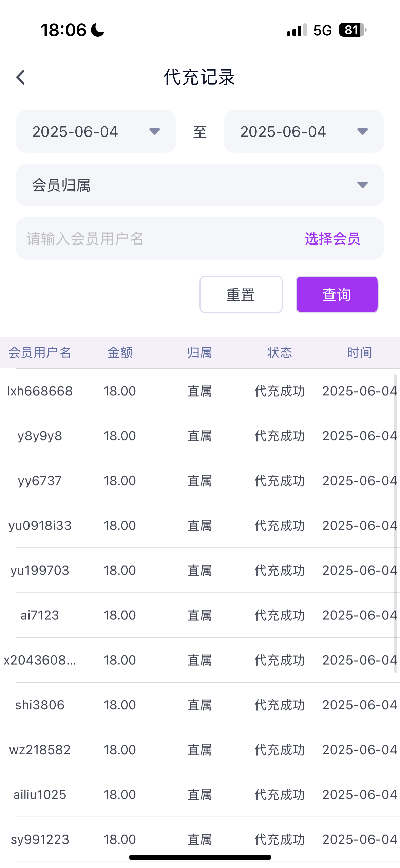Select the ai7123 record row
The image size is (400, 868).
(x=199, y=615)
